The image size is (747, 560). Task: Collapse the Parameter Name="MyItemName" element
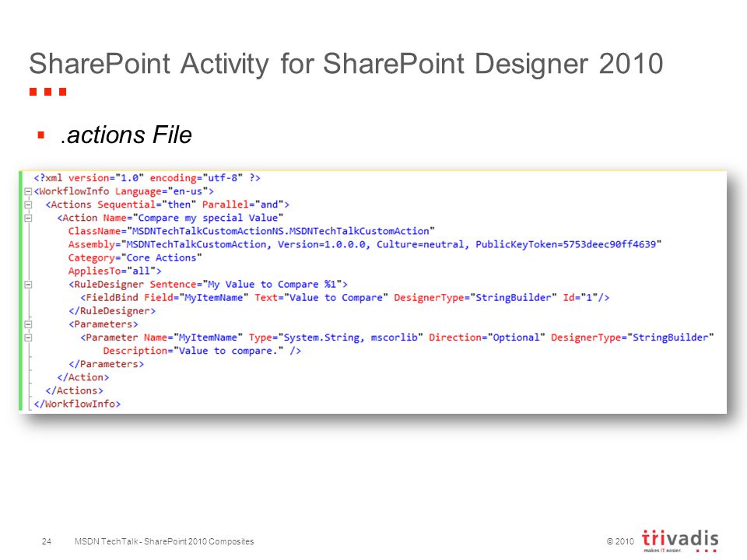click(x=28, y=338)
